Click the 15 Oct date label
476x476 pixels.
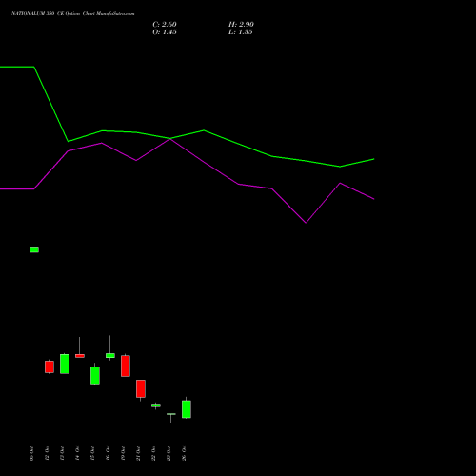pos(92,453)
